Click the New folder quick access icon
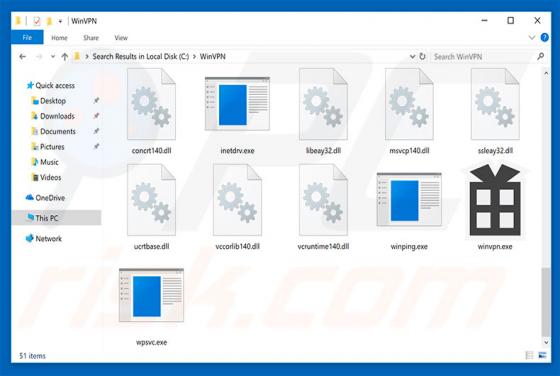 49,21
